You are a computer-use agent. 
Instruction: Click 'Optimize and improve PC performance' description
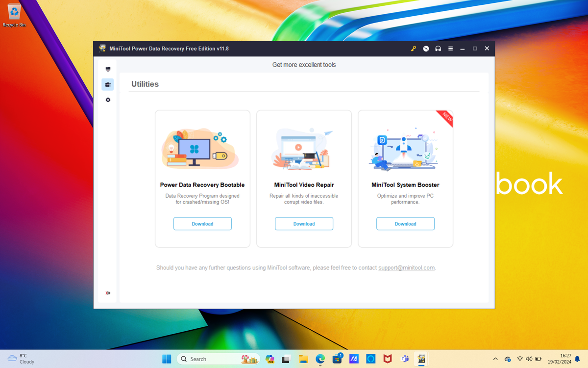[405, 199]
